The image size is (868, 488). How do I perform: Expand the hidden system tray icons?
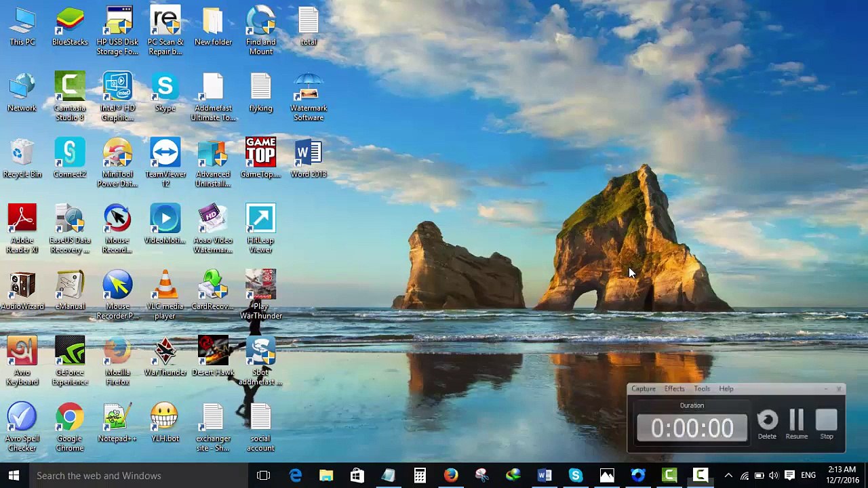pyautogui.click(x=728, y=476)
